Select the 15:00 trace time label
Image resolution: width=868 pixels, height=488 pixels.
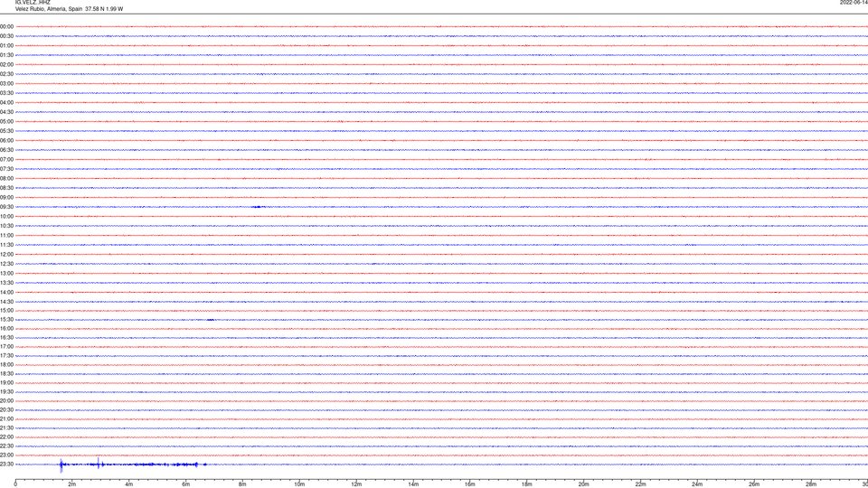tap(6, 310)
